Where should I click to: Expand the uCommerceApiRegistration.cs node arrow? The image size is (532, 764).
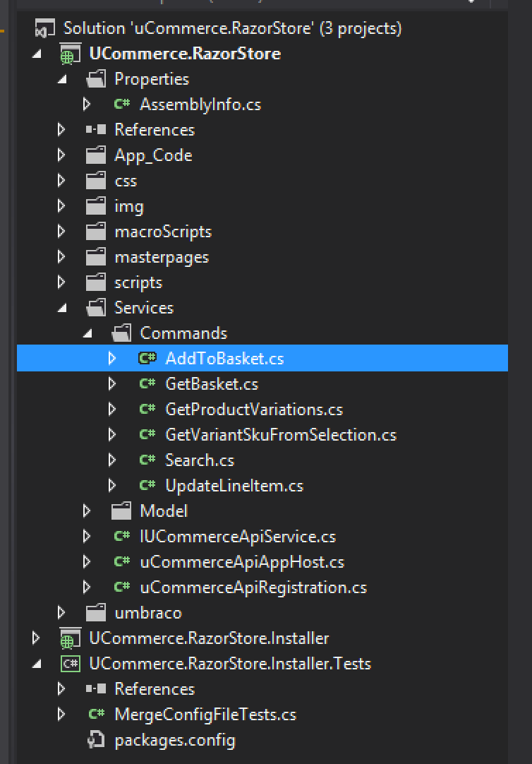tap(87, 587)
